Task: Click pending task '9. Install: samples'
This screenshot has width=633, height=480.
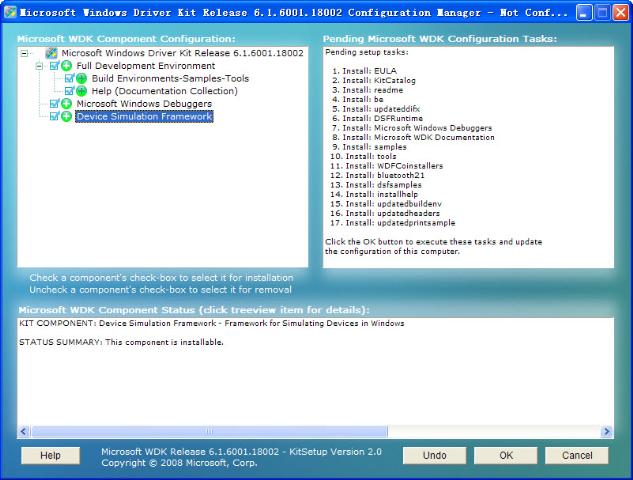Action: tap(369, 147)
